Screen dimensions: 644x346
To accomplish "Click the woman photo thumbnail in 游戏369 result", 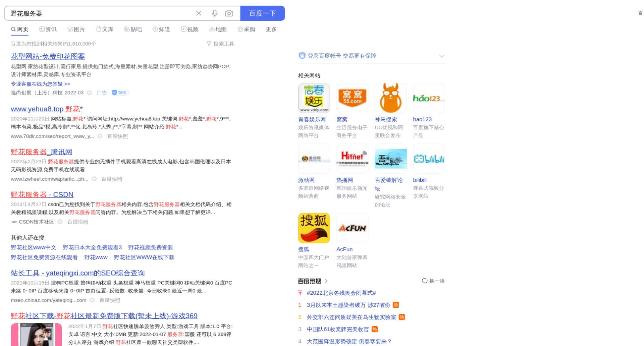I will point(36,335).
